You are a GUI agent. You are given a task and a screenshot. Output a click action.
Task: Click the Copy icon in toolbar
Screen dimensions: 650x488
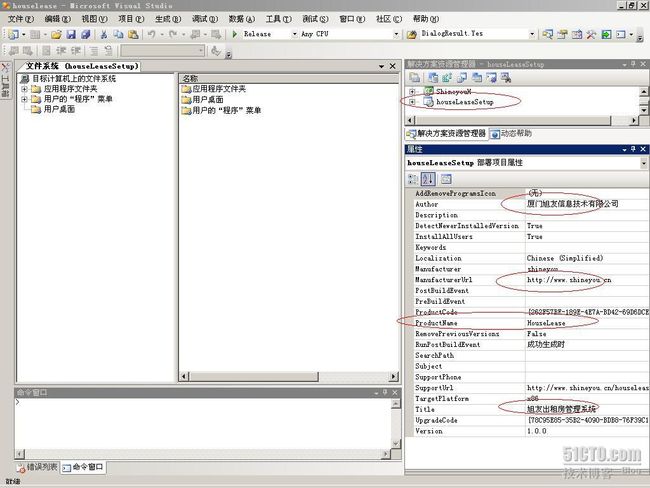[x=119, y=34]
